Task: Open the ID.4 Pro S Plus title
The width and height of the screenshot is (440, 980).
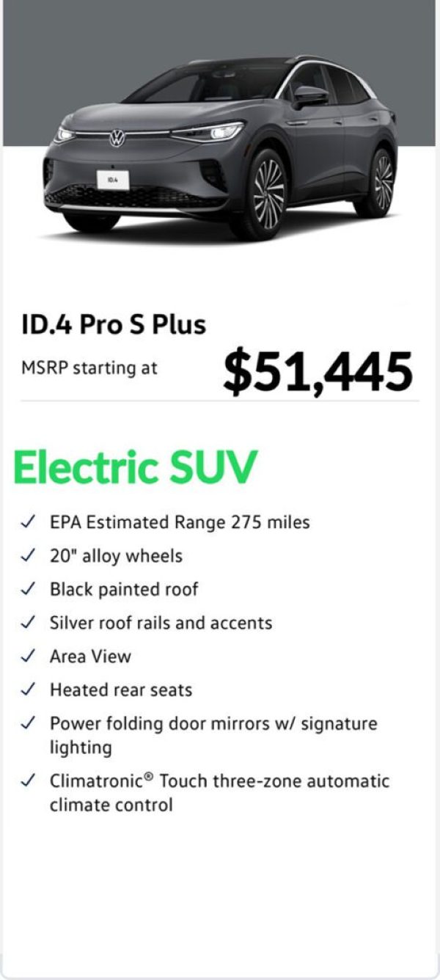Action: pyautogui.click(x=114, y=325)
